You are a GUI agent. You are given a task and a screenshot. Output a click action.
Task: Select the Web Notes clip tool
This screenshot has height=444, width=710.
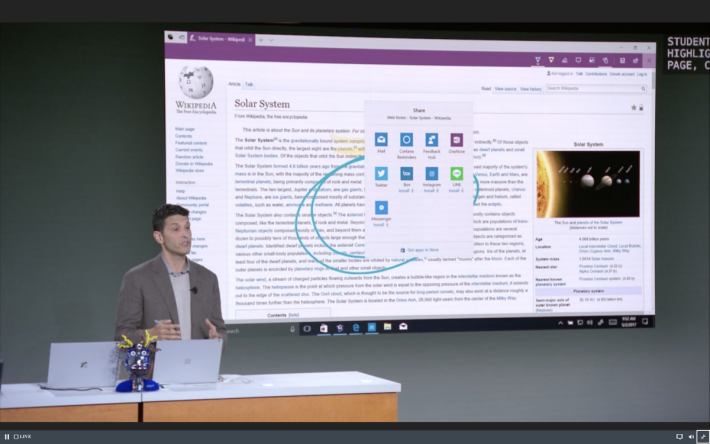click(591, 60)
